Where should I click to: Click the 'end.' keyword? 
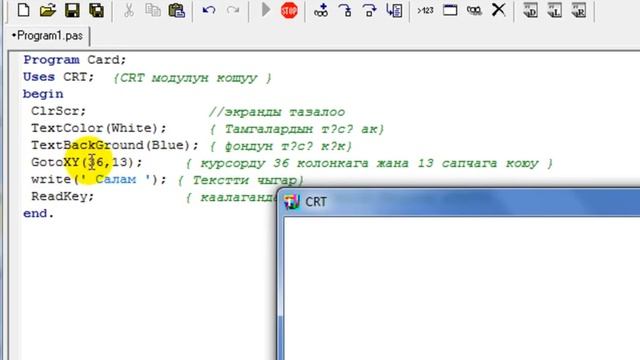point(38,213)
